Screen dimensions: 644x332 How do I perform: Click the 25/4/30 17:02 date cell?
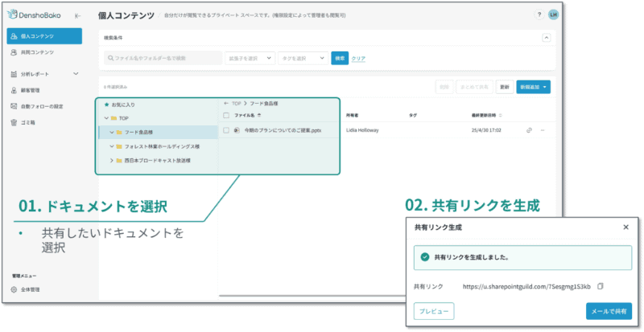coord(486,130)
